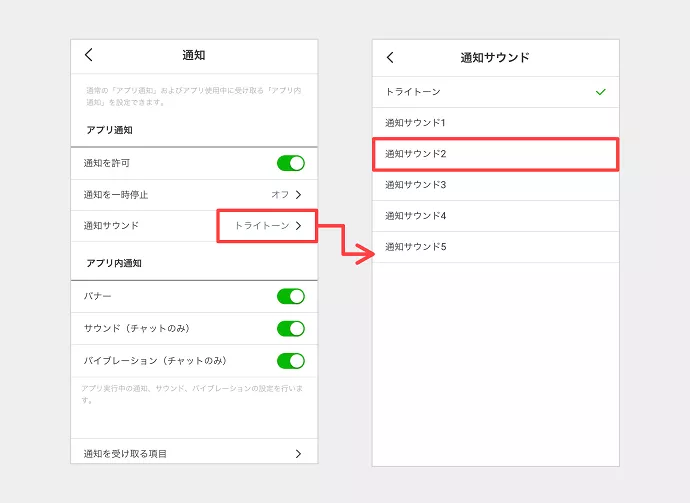Open the 通知を受け取る項目 row
Viewport: 690px width, 503px height.
coord(125,454)
